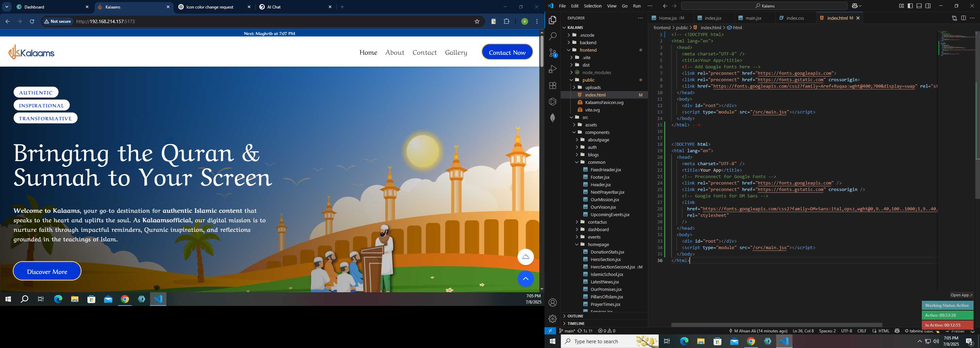Click the Open App button in VS Code
The image size is (980, 348).
click(961, 295)
